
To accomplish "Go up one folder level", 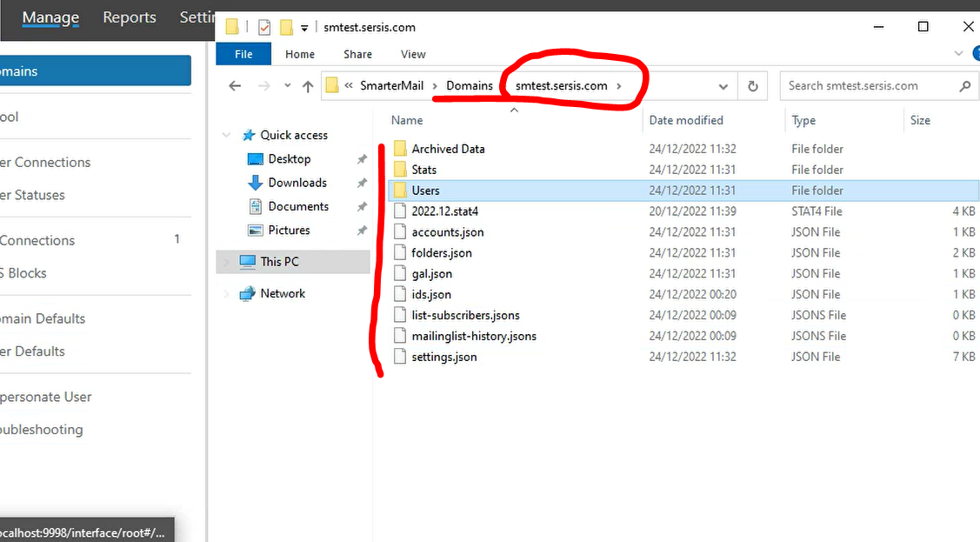I will click(x=308, y=86).
